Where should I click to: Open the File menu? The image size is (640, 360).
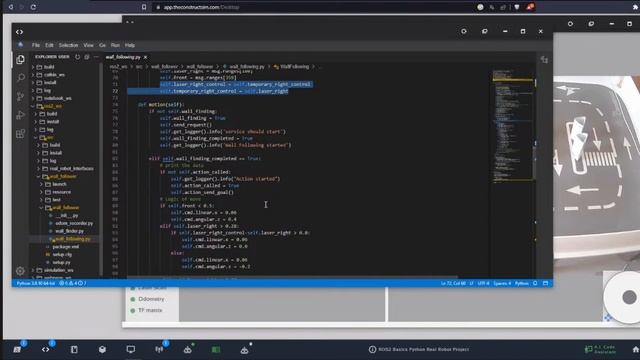pos(36,45)
